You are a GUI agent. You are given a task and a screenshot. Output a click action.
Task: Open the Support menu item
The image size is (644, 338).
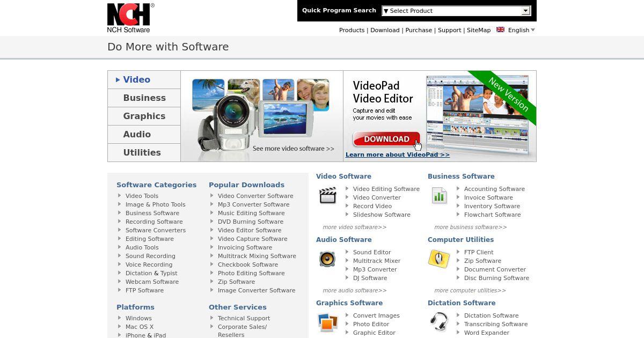click(x=449, y=30)
